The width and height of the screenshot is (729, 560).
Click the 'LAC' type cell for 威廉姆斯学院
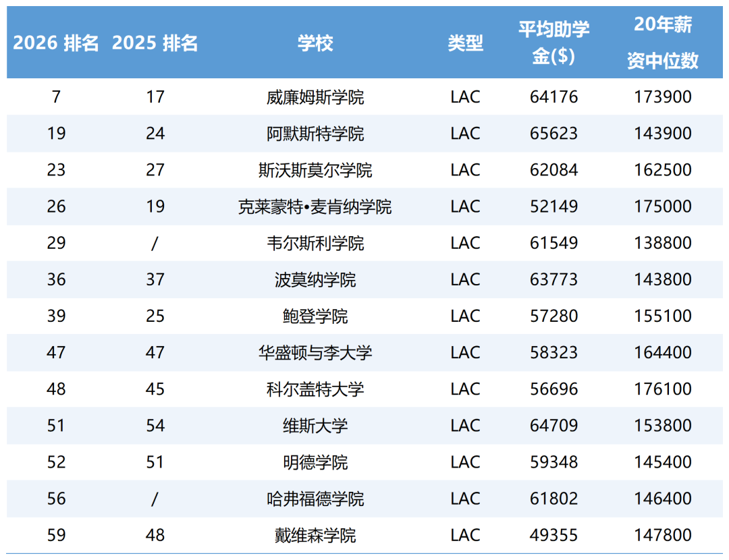pyautogui.click(x=465, y=97)
